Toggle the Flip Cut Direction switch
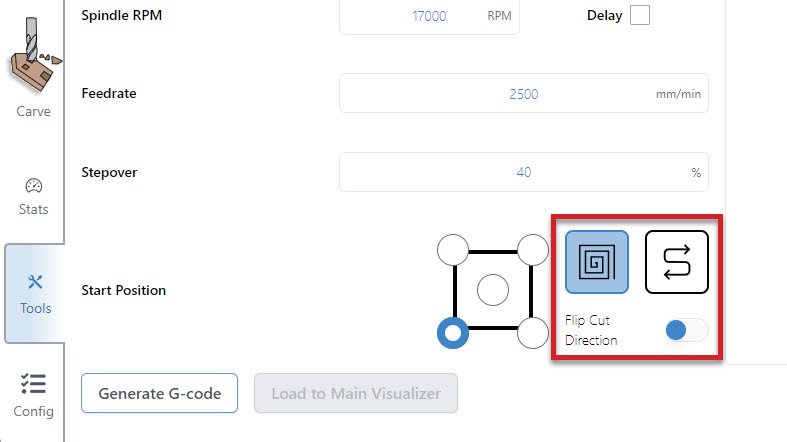The width and height of the screenshot is (787, 442). click(x=686, y=330)
